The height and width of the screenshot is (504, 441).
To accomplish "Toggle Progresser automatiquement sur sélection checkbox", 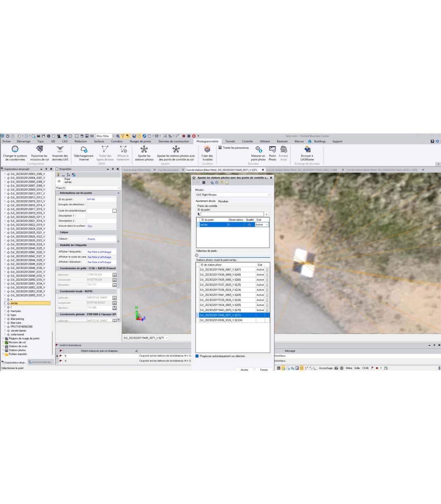I will click(x=197, y=356).
